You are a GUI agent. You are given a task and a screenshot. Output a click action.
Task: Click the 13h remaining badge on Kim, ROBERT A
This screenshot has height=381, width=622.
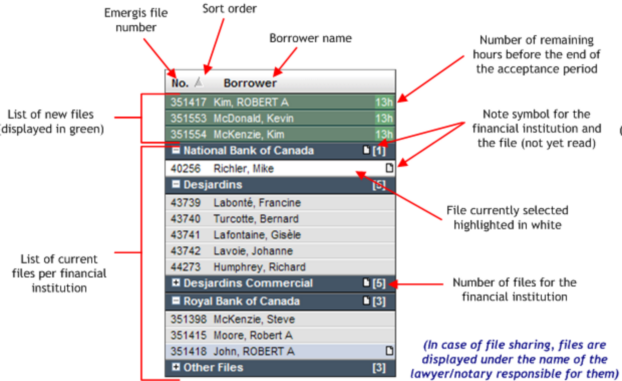384,102
